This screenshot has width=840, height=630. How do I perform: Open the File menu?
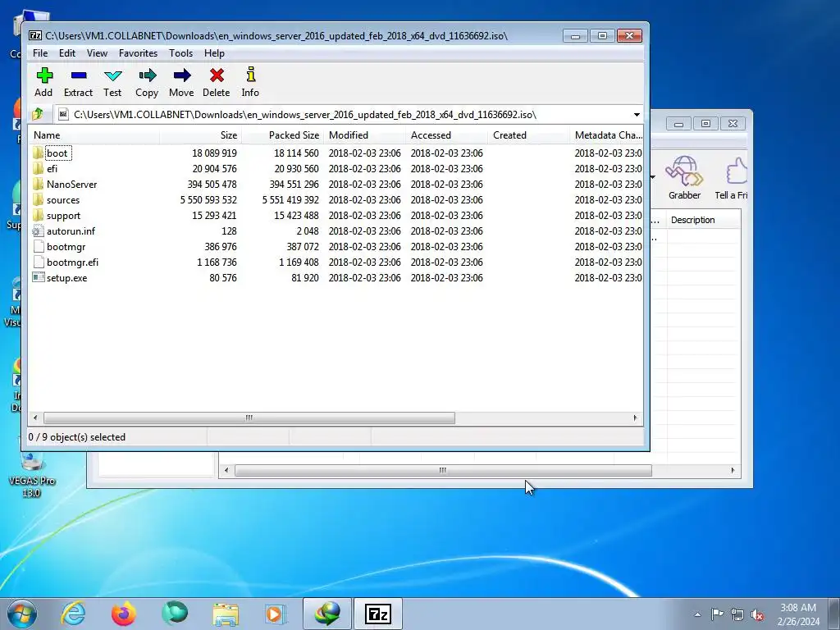[x=40, y=53]
